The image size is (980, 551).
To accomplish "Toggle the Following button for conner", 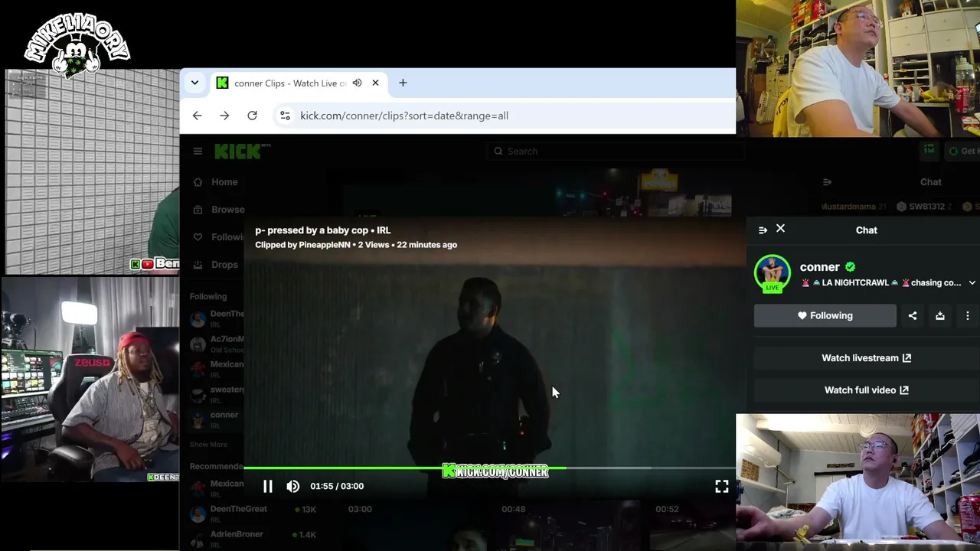I will [825, 315].
